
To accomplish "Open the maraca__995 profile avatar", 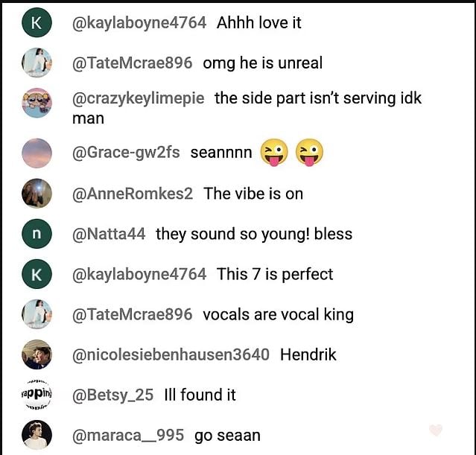I will [x=37, y=435].
